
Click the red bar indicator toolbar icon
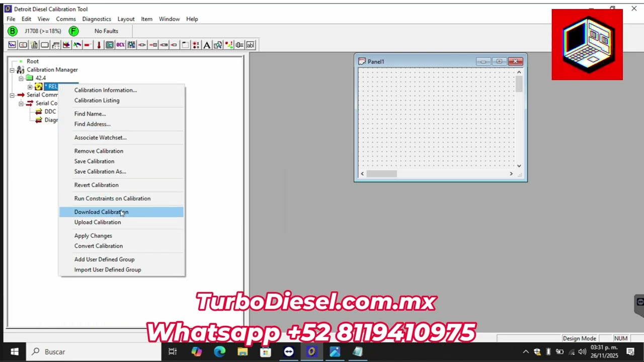pos(88,45)
